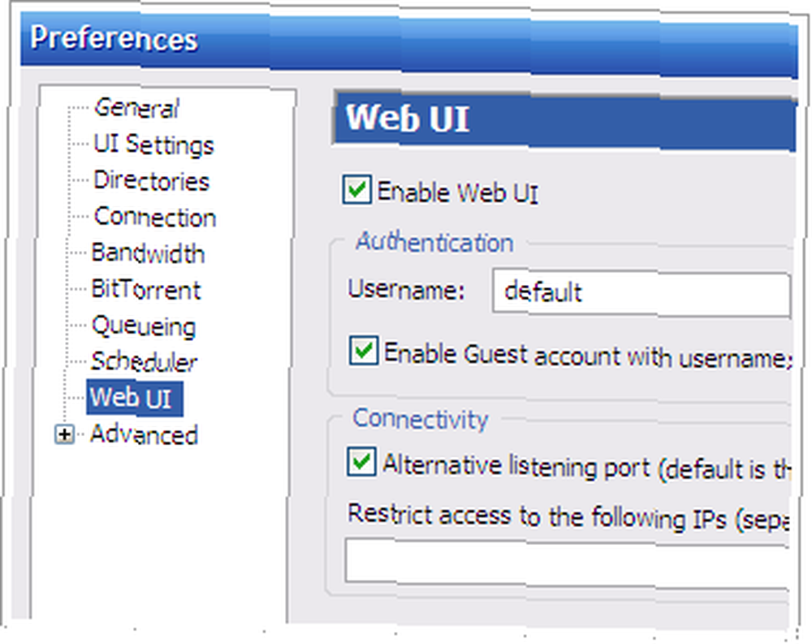The width and height of the screenshot is (812, 644).
Task: Click the Preferences title bar
Action: coord(409,43)
